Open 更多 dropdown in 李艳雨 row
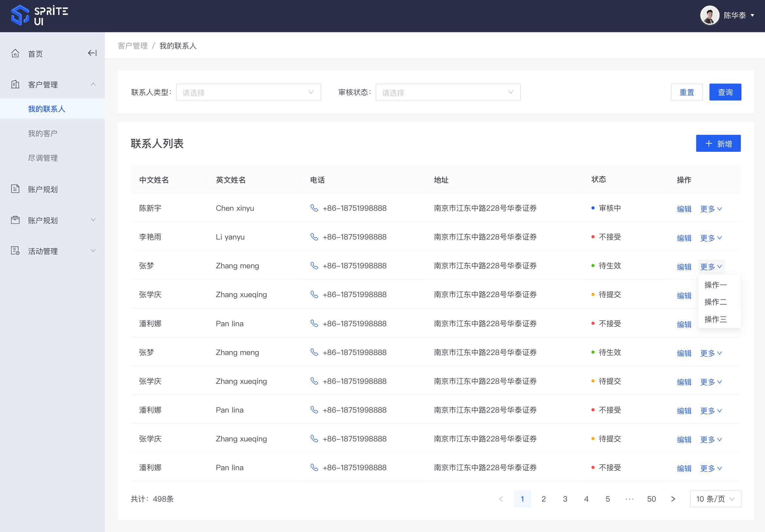Image resolution: width=765 pixels, height=532 pixels. 711,238
